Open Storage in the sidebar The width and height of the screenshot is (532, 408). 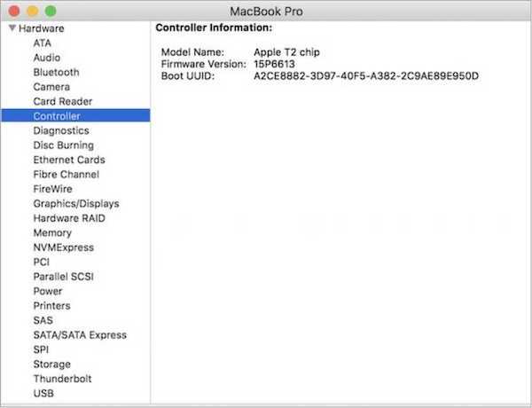[x=52, y=365]
